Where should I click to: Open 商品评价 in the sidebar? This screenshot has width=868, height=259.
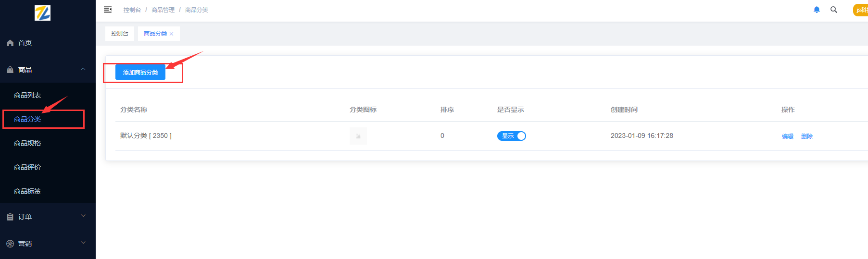click(x=27, y=167)
